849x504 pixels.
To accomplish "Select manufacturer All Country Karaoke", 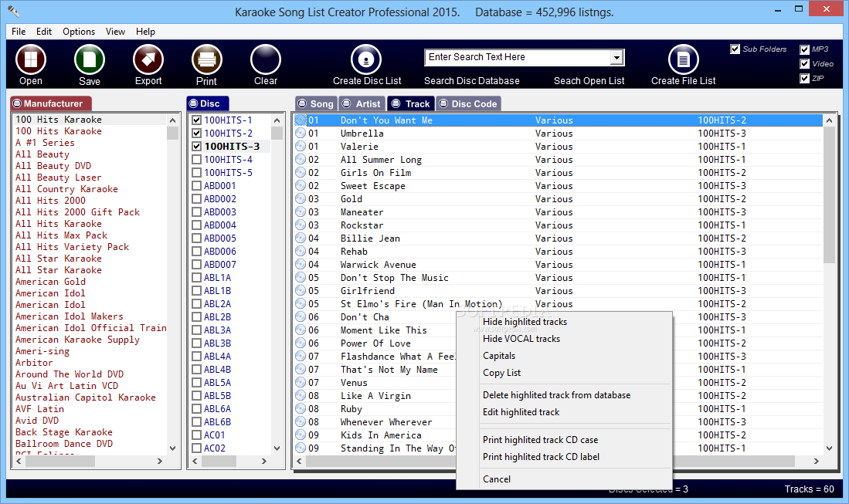I will click(66, 189).
